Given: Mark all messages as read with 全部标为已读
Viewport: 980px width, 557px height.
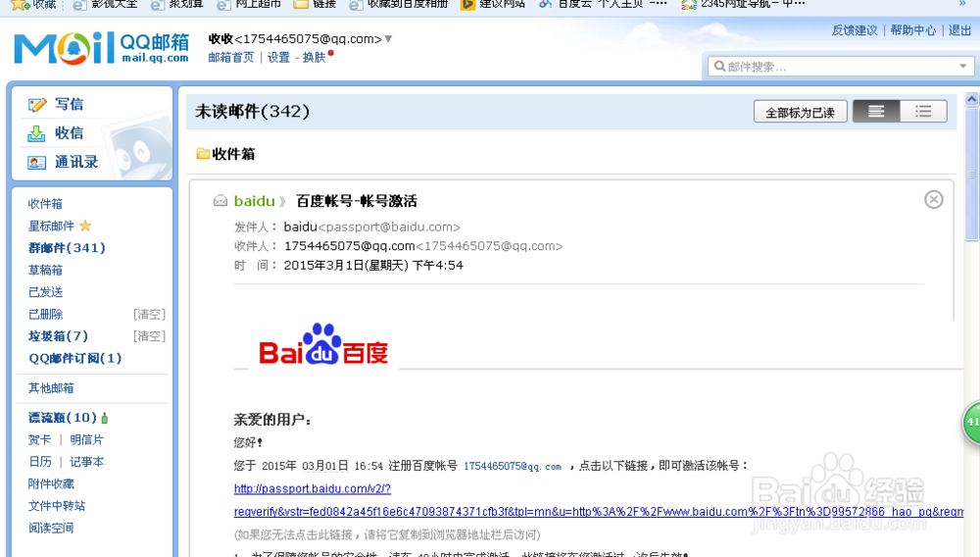Looking at the screenshot, I should [800, 112].
